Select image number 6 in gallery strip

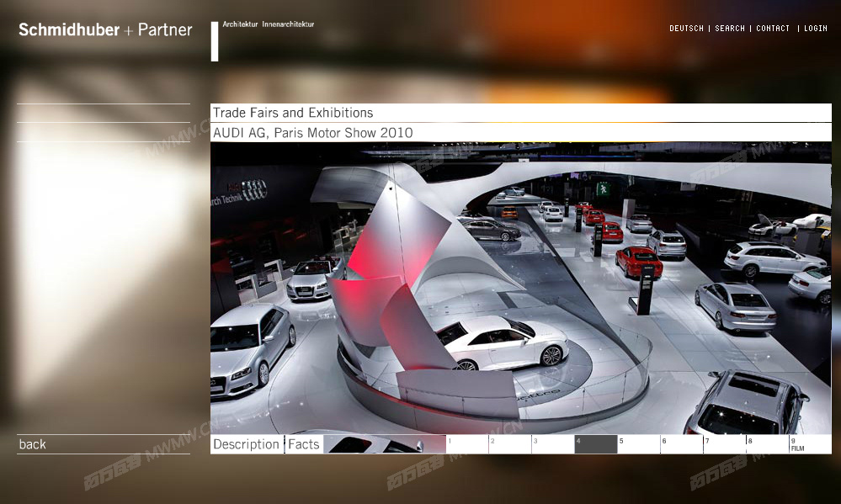point(682,444)
